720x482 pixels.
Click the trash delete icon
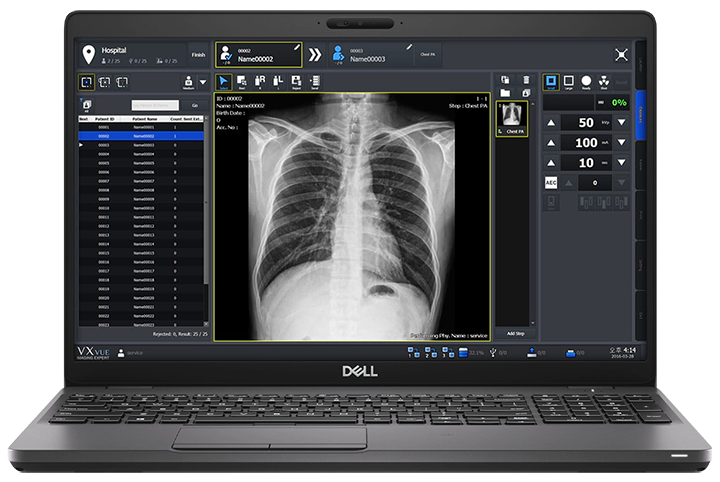525,78
